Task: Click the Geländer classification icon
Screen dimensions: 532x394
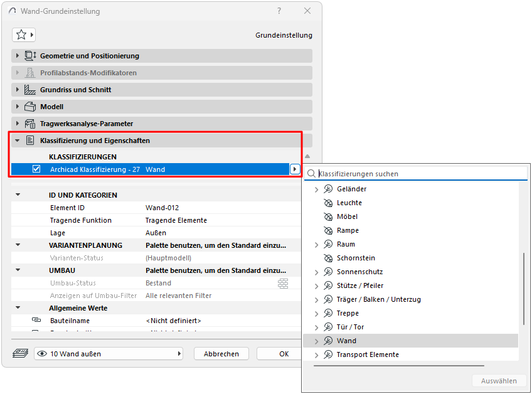Action: (x=328, y=189)
